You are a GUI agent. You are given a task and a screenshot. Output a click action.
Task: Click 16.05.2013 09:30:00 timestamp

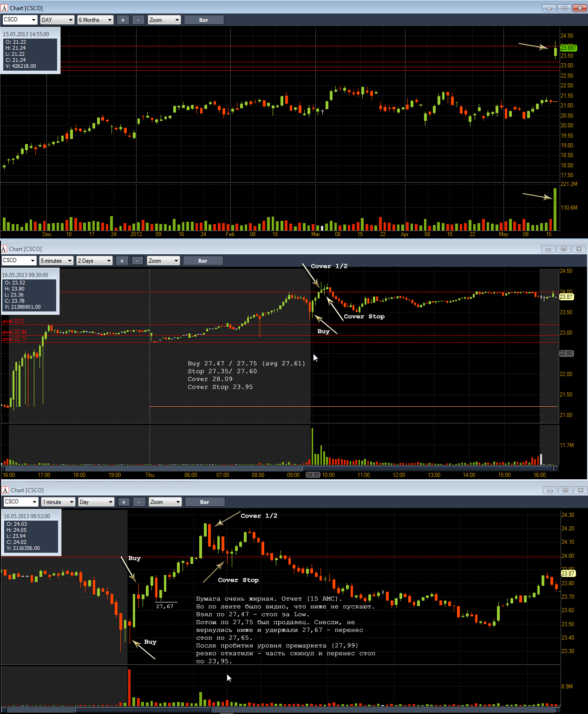25,275
